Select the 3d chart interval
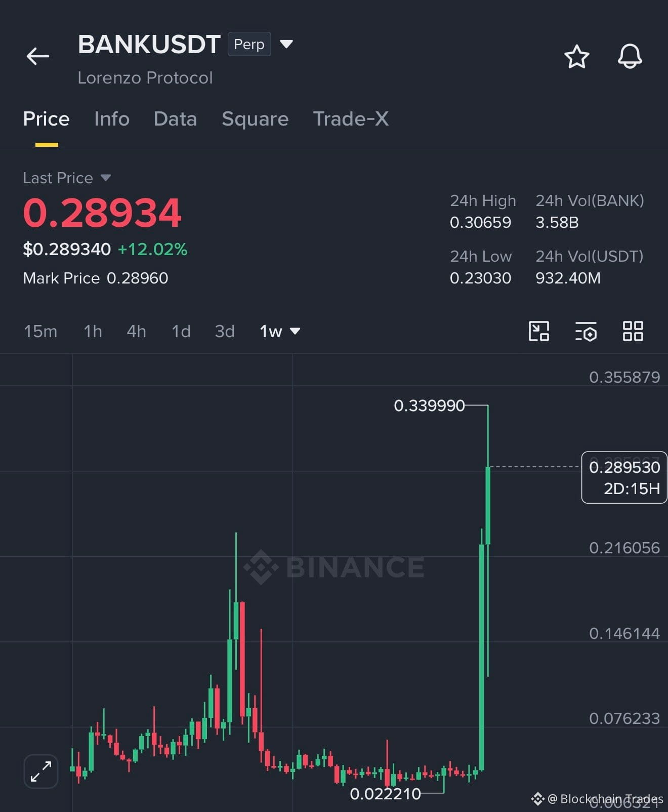The width and height of the screenshot is (668, 812). (225, 331)
